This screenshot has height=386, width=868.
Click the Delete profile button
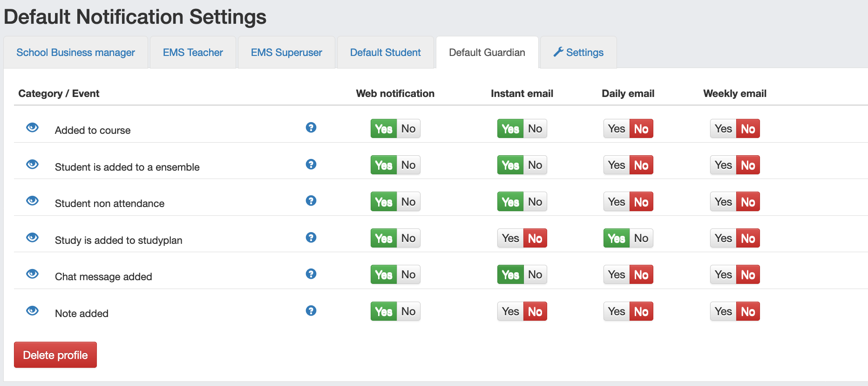tap(55, 355)
